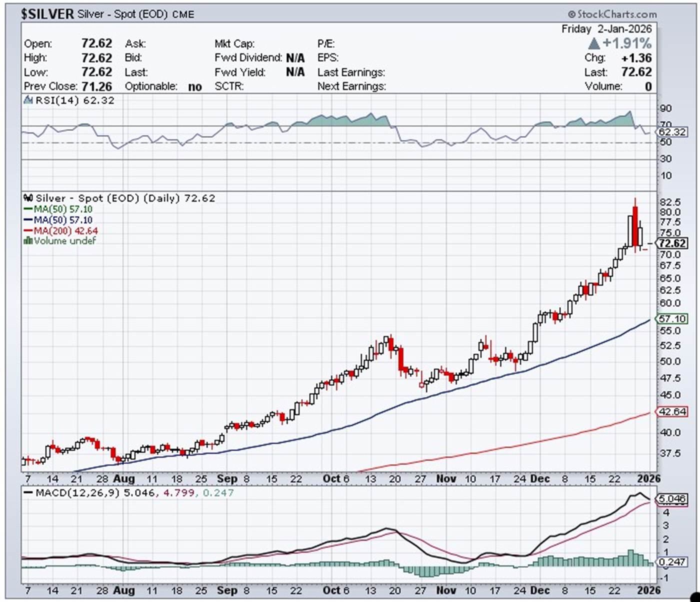Click the Prev Close 71.26 value
Viewport: 700px width, 602px height.
pyautogui.click(x=96, y=86)
